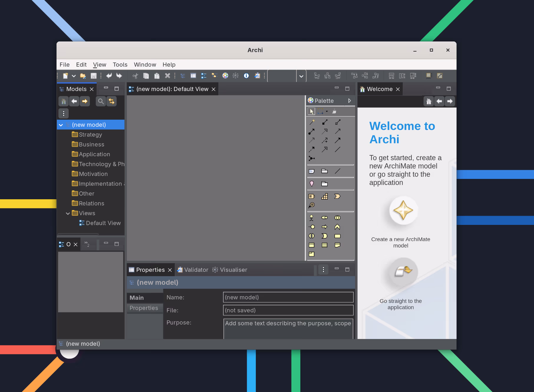This screenshot has width=534, height=392.
Task: Toggle the Navigator view toolbar icon
Action: tap(215, 76)
